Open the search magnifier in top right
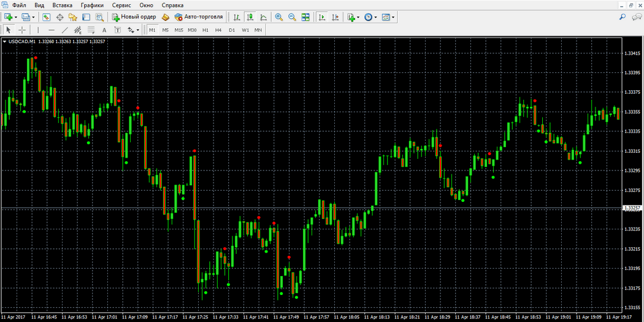 point(623,17)
